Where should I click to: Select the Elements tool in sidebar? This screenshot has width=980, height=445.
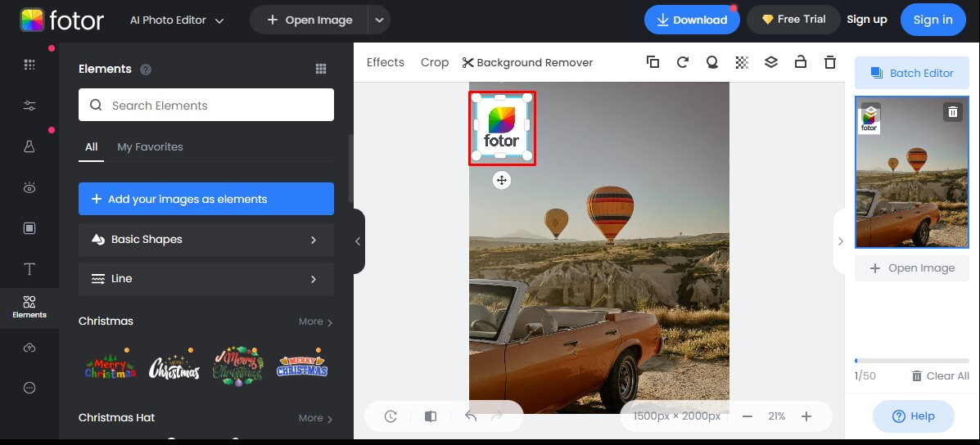pyautogui.click(x=29, y=307)
